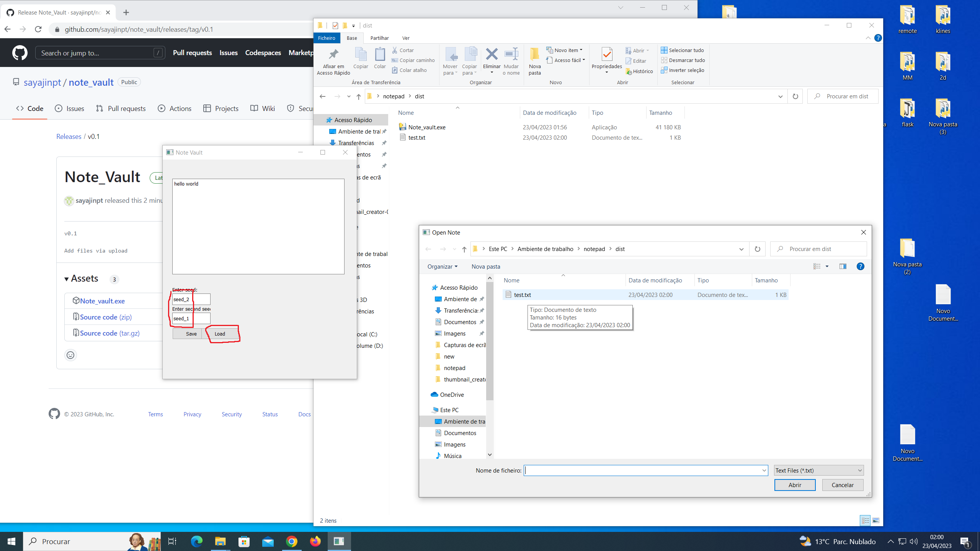Screen dimensions: 980x551
Task: Click the checkbox icon in the quick access toolbar
Action: pos(335,25)
